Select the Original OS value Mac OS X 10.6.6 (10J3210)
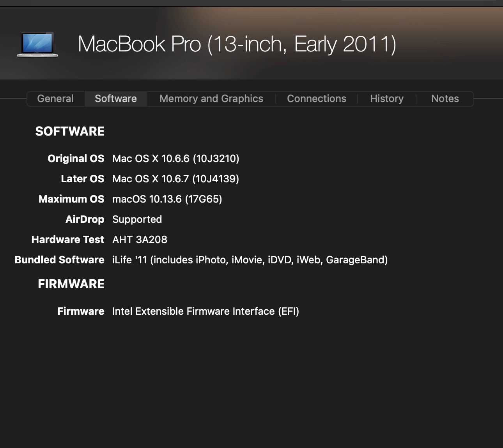 tap(176, 159)
